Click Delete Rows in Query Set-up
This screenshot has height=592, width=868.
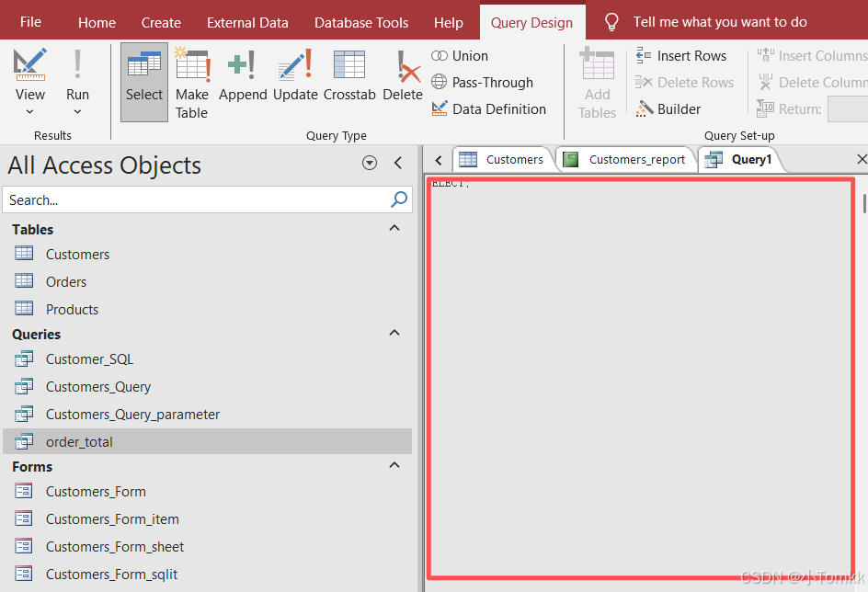click(685, 83)
